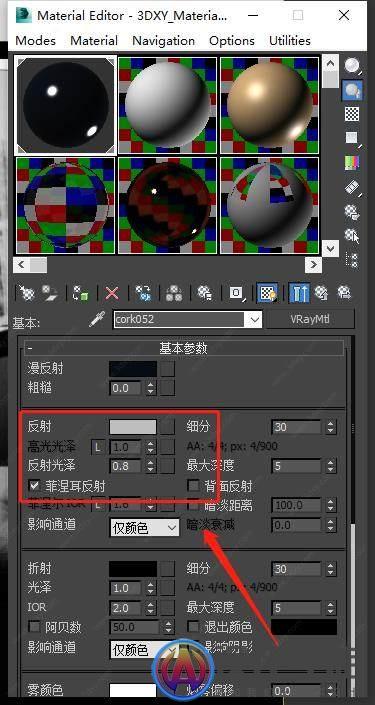
Task: Click the Make Preview film icon
Action: (x=353, y=187)
